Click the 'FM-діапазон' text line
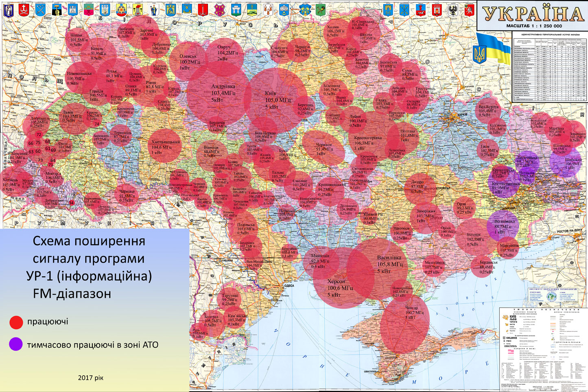Viewport: 588px width, 392px height. 72,293
